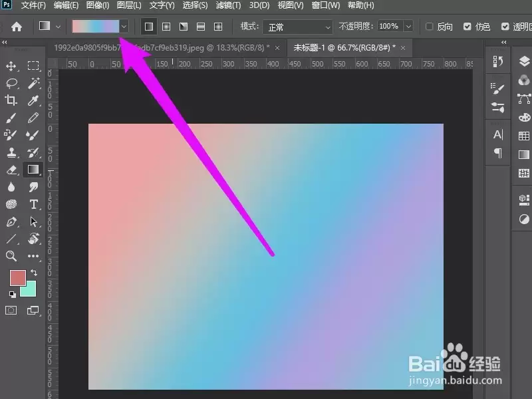Click the red foreground color swatch
The image size is (532, 399).
18,277
